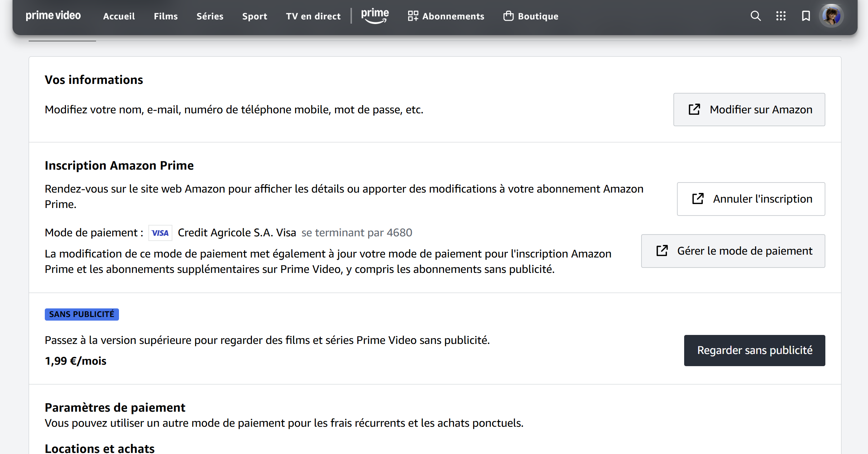Click the profile avatar picture
This screenshot has height=454, width=868.
pos(831,16)
